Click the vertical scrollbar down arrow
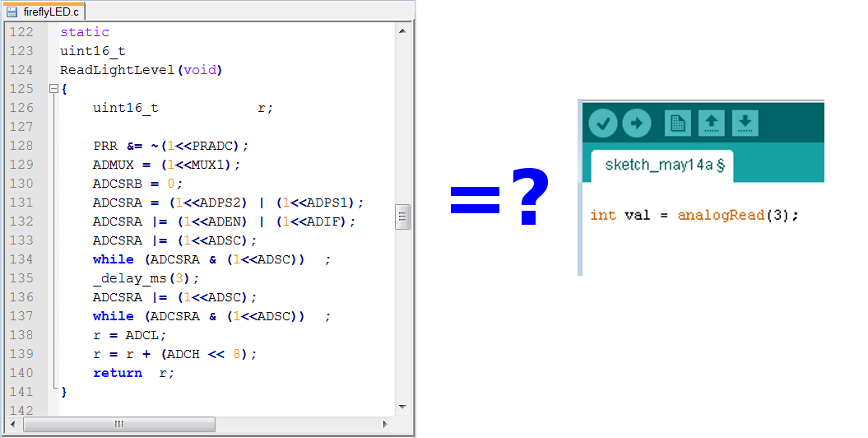Screen dimensions: 868x438 tap(402, 407)
